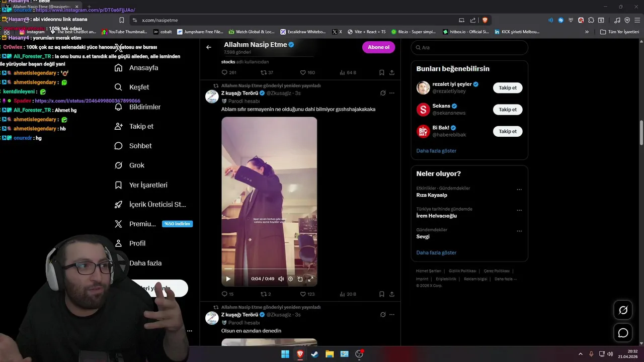Viewport: 644px width, 362px height.
Task: Open Sohbet messages
Action: pyautogui.click(x=133, y=146)
